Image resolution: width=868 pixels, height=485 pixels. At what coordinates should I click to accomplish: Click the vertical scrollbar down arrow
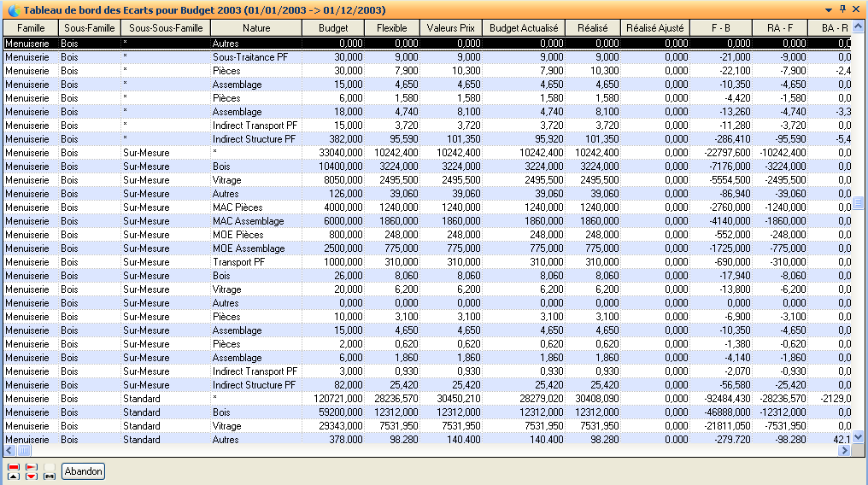point(859,437)
